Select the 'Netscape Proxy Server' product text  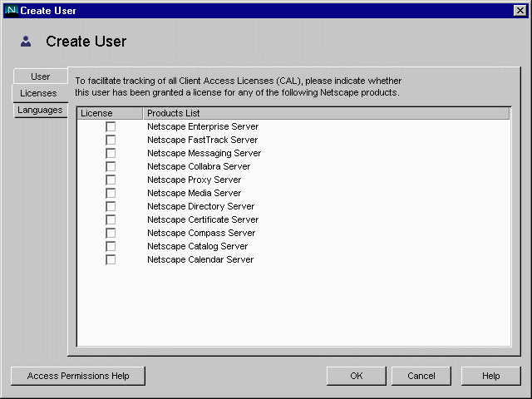[195, 180]
